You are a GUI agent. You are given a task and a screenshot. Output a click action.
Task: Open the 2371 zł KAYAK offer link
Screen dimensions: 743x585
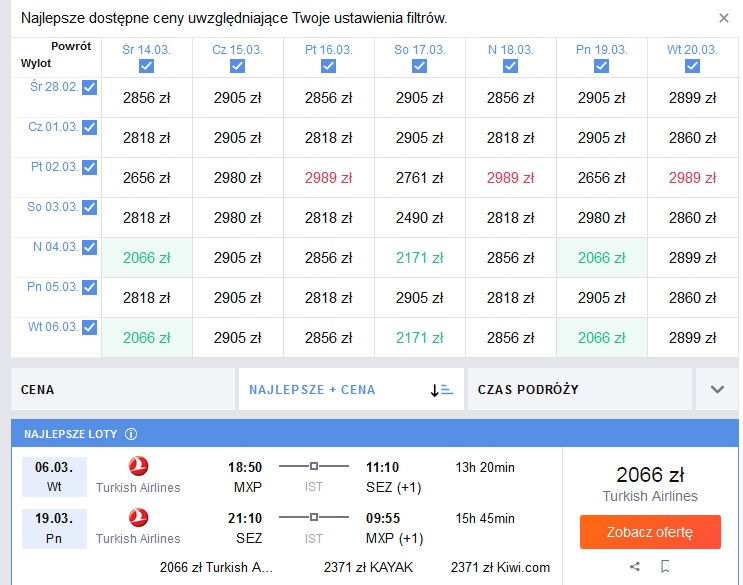coord(368,567)
